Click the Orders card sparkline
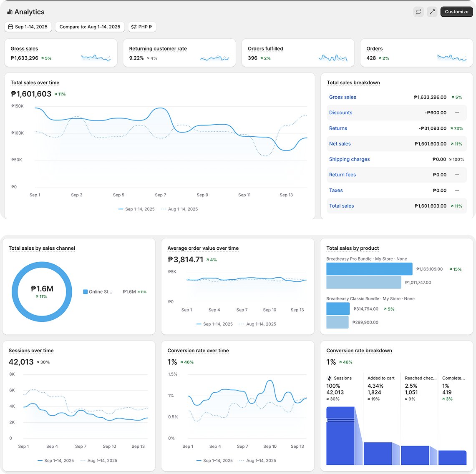 pyautogui.click(x=452, y=58)
